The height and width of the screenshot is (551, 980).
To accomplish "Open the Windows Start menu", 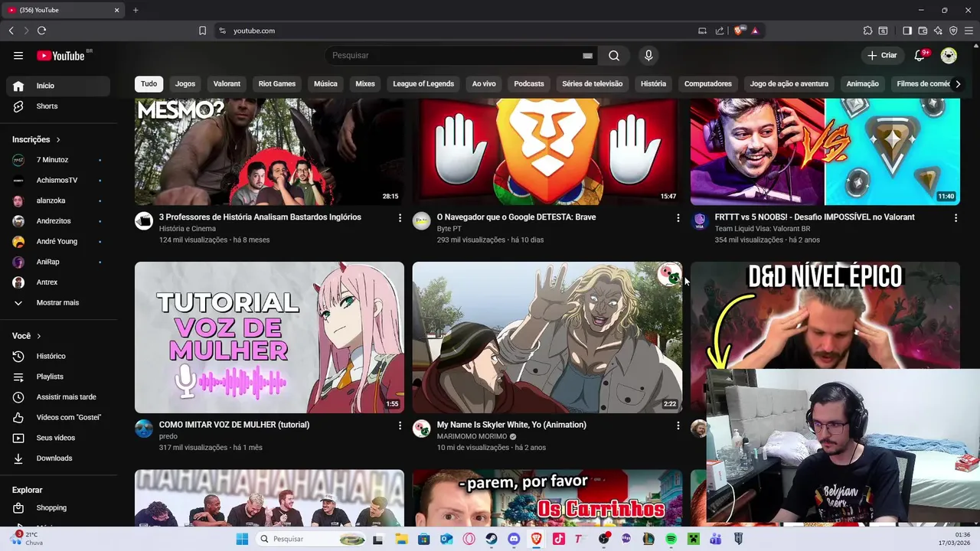I will tap(242, 539).
